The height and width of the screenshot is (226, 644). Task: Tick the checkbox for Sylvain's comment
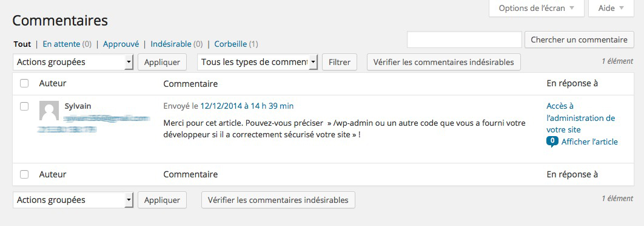point(24,106)
